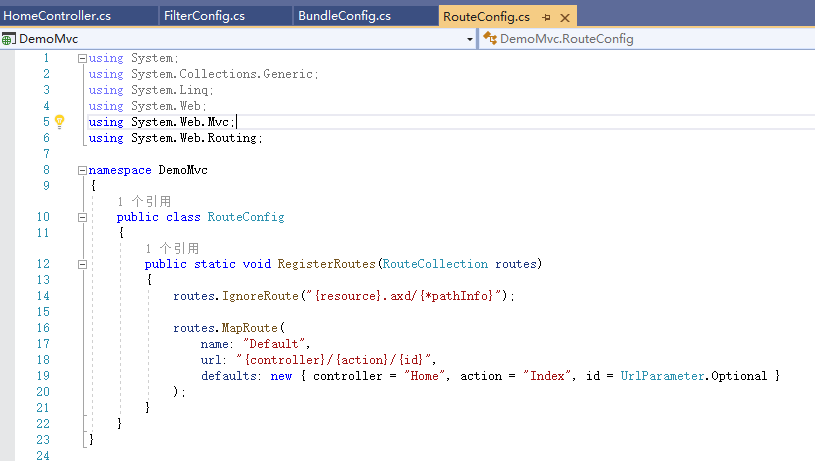Click the lightbulb quick actions icon

60,122
